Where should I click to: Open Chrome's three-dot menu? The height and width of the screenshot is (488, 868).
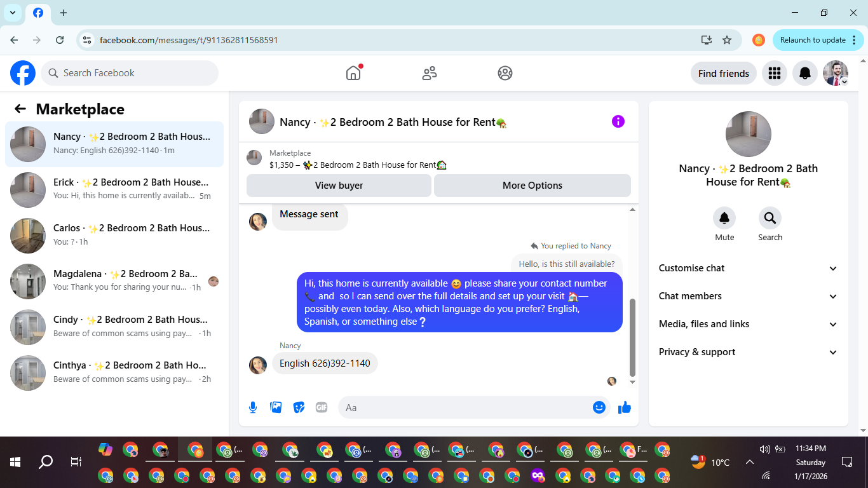coord(854,40)
